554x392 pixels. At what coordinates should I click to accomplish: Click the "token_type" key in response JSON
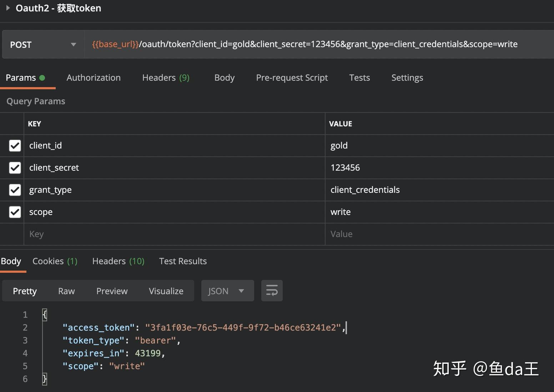pos(94,341)
